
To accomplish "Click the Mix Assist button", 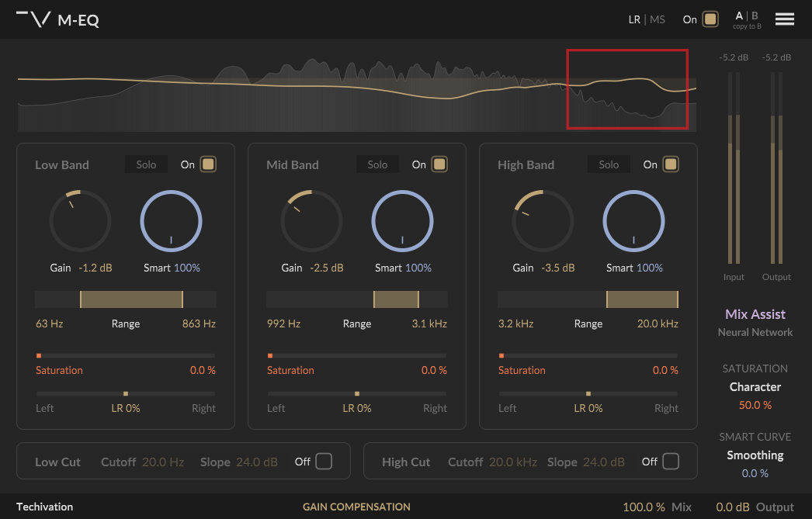I will (x=755, y=314).
